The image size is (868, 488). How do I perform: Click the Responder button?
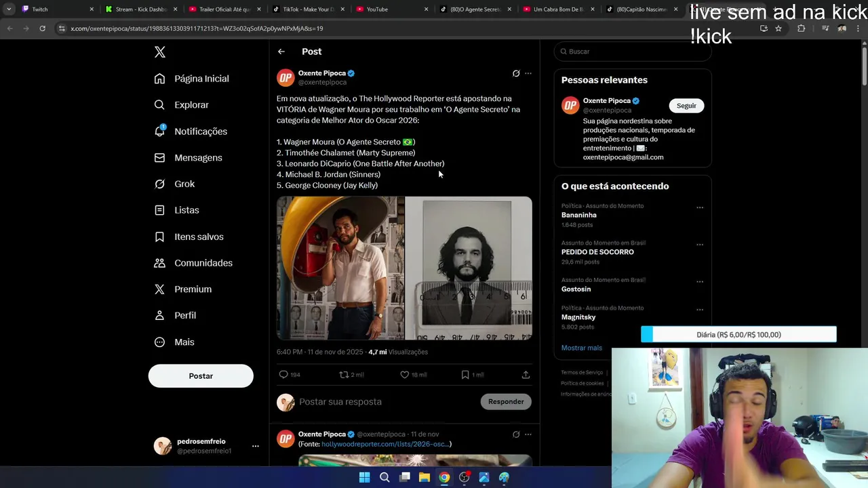(x=506, y=402)
